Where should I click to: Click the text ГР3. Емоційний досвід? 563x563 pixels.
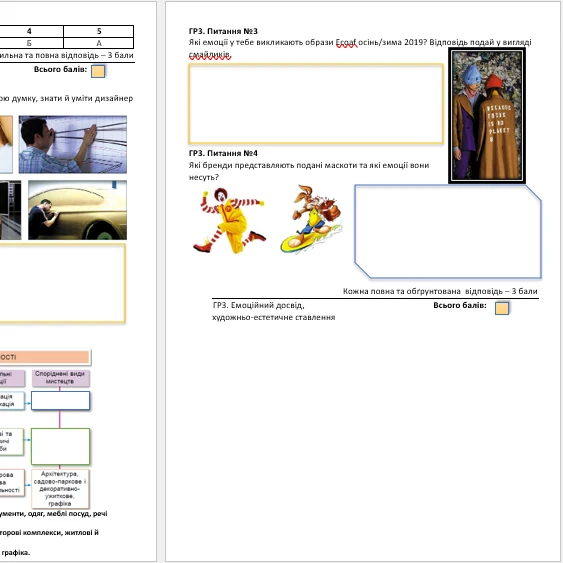pos(259,305)
